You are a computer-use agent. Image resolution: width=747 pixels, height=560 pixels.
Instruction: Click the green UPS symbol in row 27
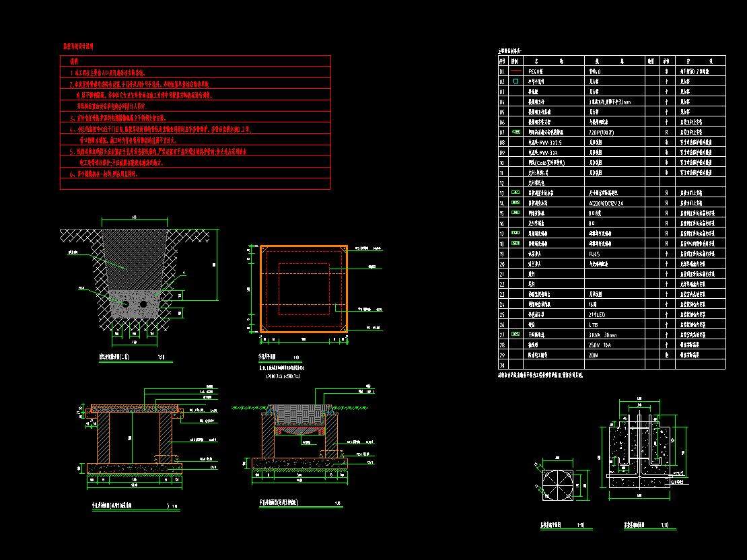click(515, 333)
